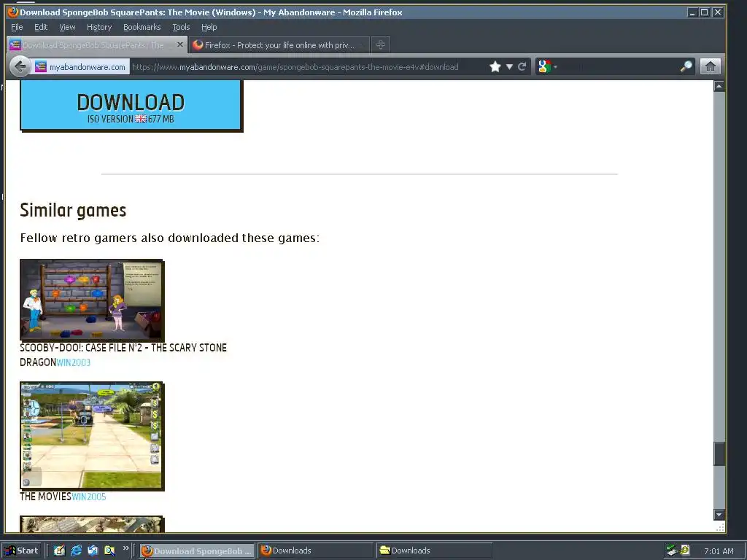Select the Download SpongeBob SquarePants tab
The height and width of the screenshot is (560, 747).
click(97, 44)
